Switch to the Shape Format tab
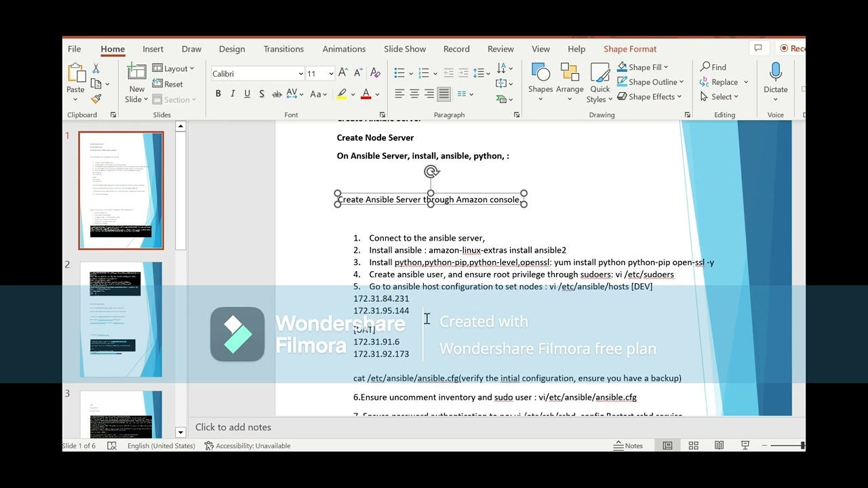Image resolution: width=868 pixels, height=488 pixels. click(x=630, y=49)
